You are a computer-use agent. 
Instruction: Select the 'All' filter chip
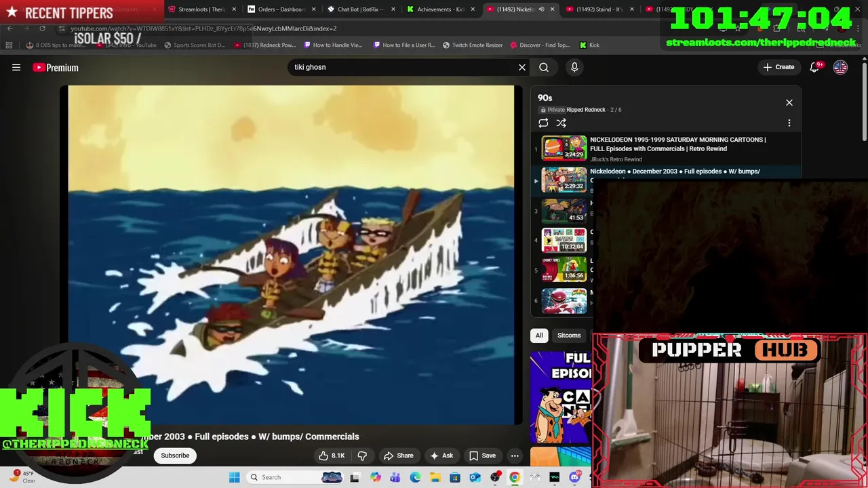pyautogui.click(x=539, y=335)
